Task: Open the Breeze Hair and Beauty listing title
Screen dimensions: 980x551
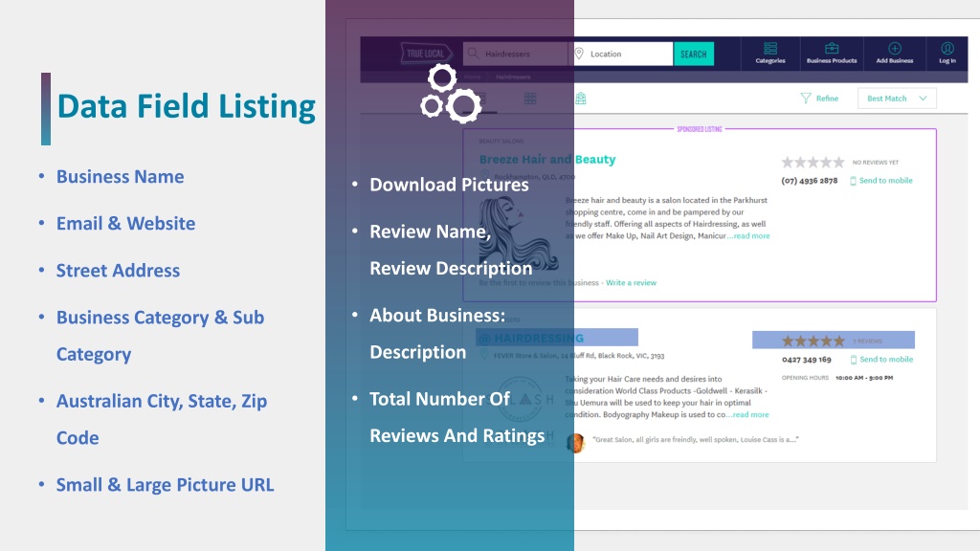Action: (x=547, y=160)
